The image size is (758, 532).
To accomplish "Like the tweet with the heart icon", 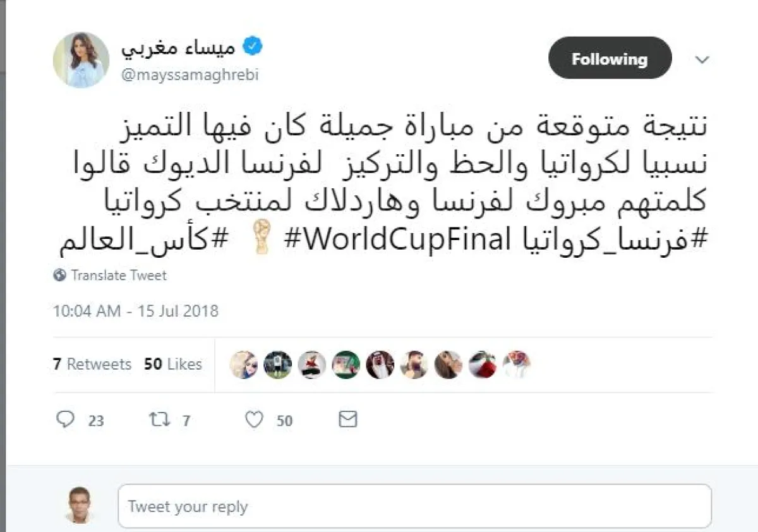I will click(x=254, y=420).
